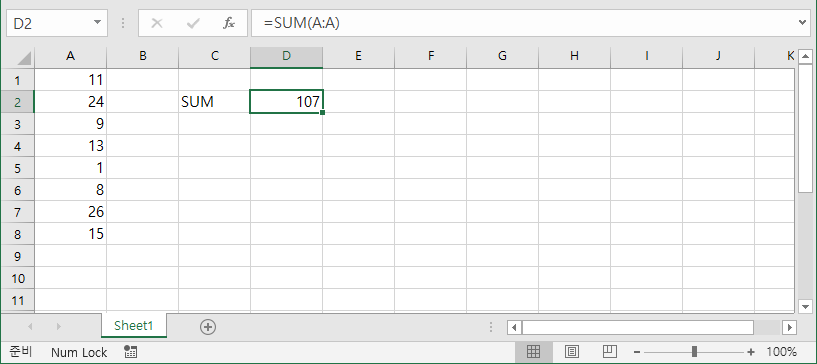The width and height of the screenshot is (817, 364).
Task: Click the Num Lock status indicator
Action: pos(79,353)
